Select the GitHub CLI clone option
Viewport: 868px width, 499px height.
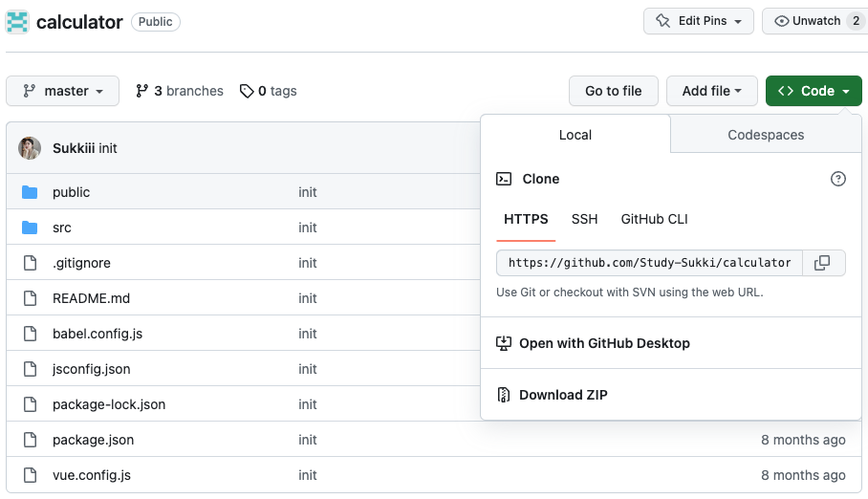654,219
